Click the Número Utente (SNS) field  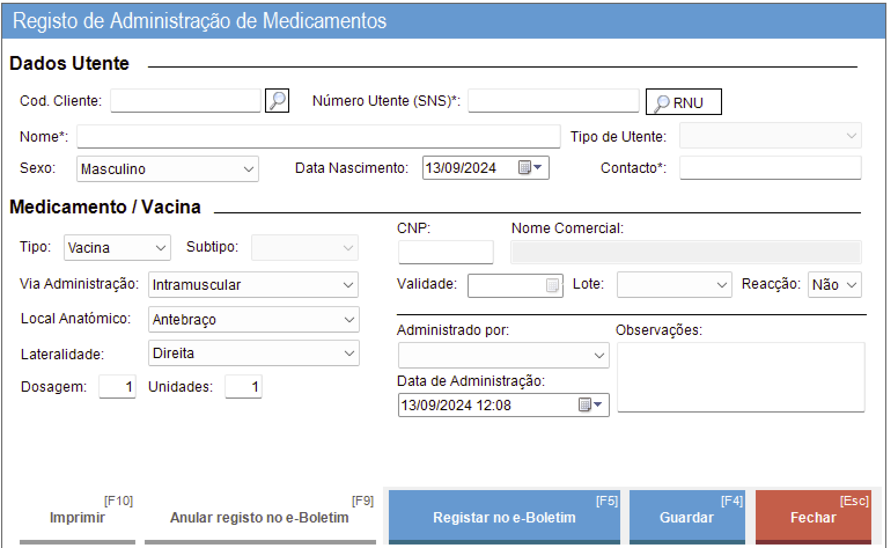[553, 101]
